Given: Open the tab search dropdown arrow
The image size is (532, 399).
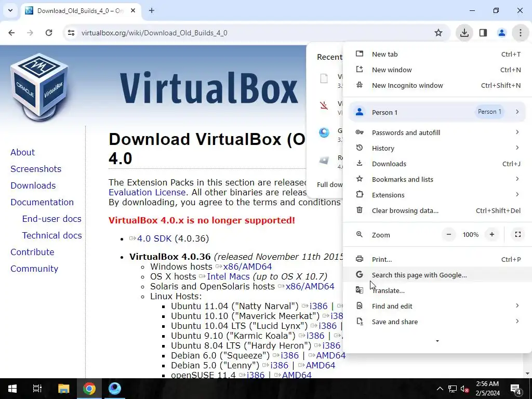Looking at the screenshot, I should point(10,10).
